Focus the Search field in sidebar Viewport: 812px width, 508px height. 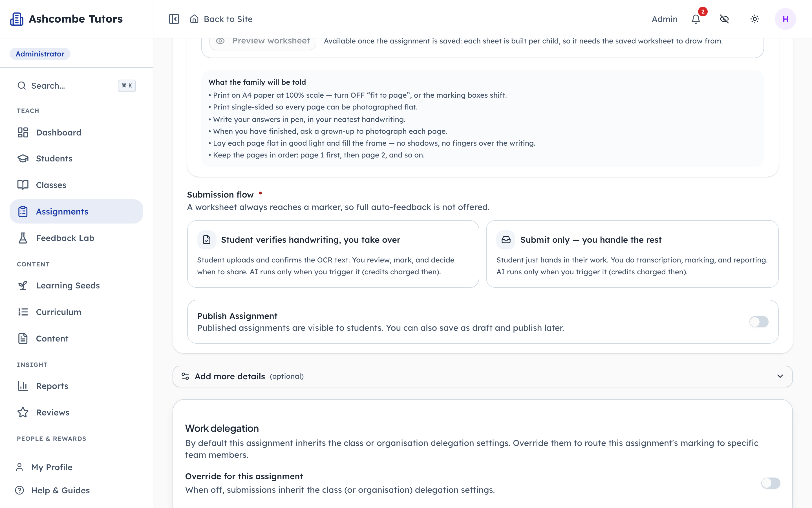(76, 86)
